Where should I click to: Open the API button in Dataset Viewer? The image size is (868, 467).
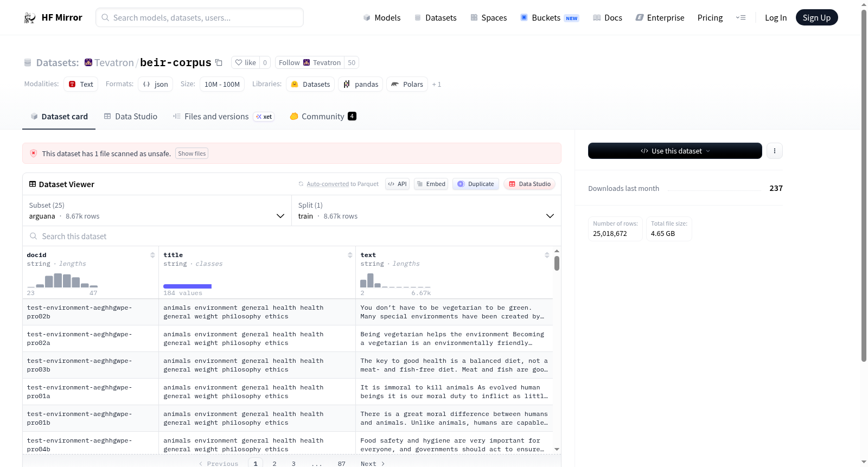tap(397, 184)
